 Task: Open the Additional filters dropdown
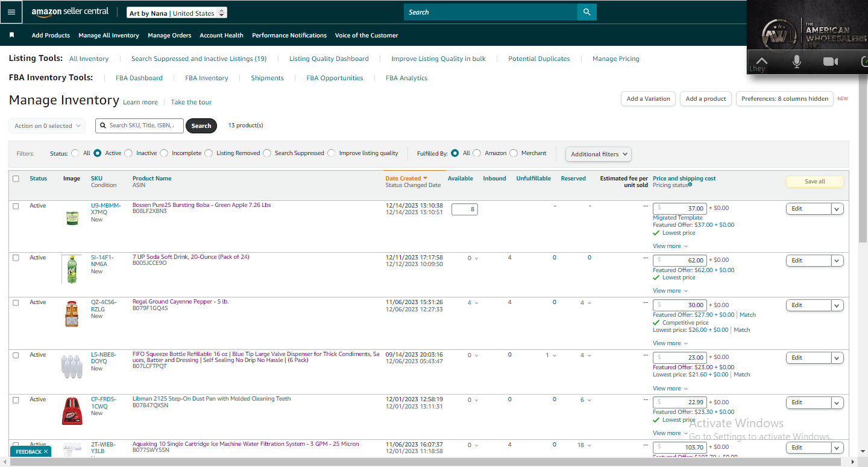(x=599, y=154)
